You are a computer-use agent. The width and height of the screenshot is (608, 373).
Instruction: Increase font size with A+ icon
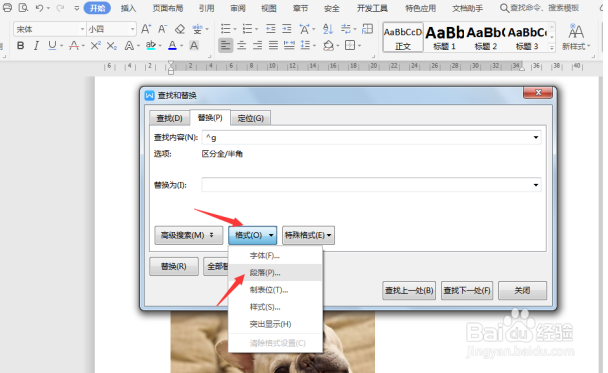pos(146,29)
